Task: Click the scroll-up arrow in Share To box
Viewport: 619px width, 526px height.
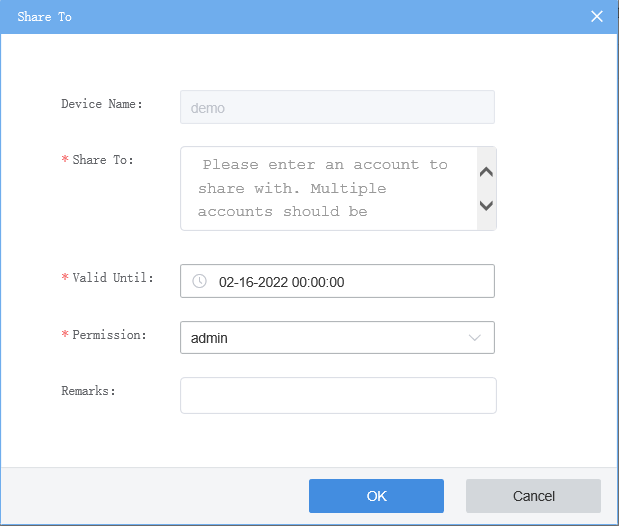Action: coord(487,172)
